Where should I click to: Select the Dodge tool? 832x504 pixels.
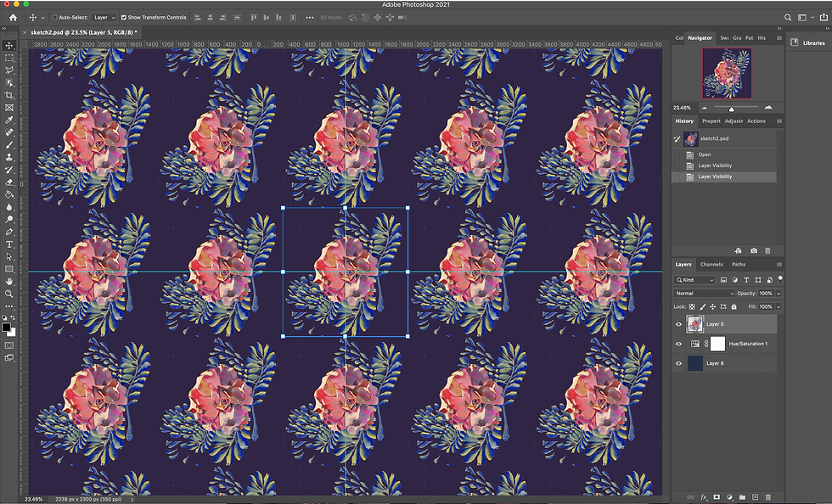click(9, 220)
